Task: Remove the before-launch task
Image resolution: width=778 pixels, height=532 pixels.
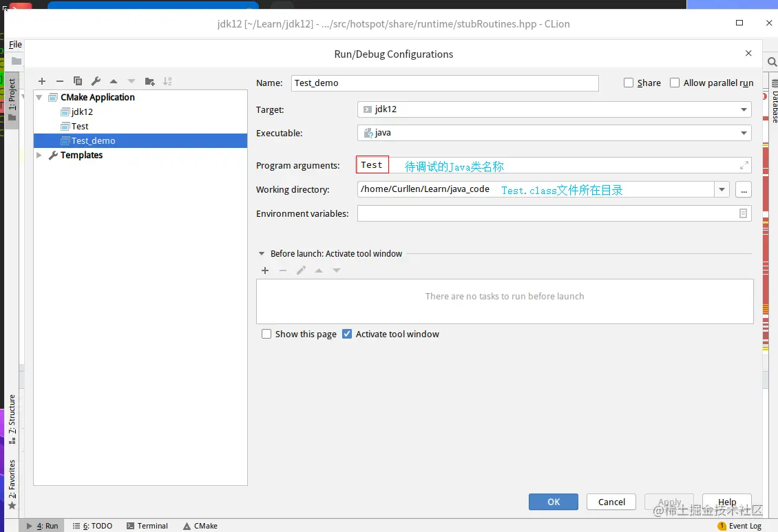Action: tap(283, 270)
